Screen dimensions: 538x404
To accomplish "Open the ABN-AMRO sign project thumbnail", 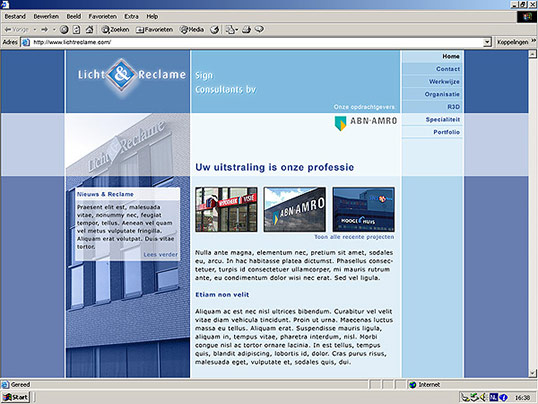I will pos(295,209).
